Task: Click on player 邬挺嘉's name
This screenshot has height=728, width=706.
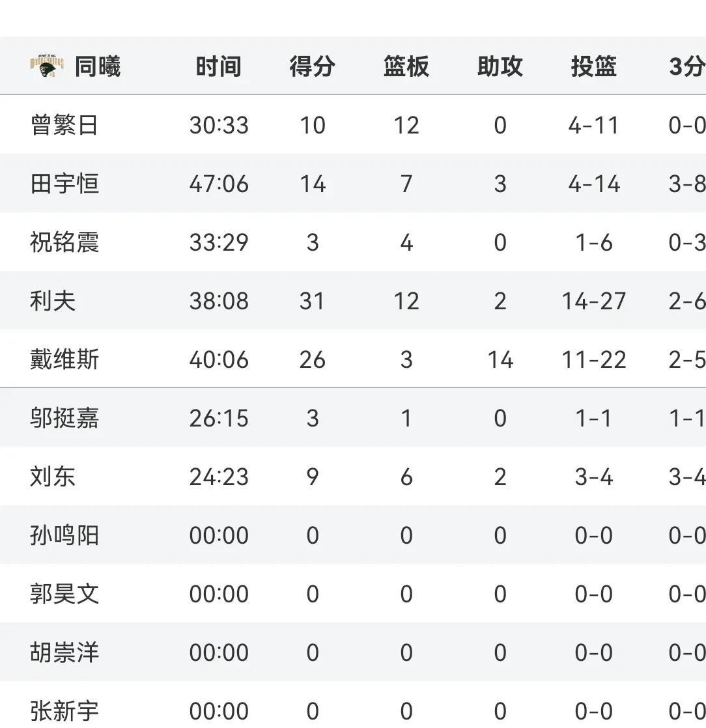Action: [x=64, y=418]
